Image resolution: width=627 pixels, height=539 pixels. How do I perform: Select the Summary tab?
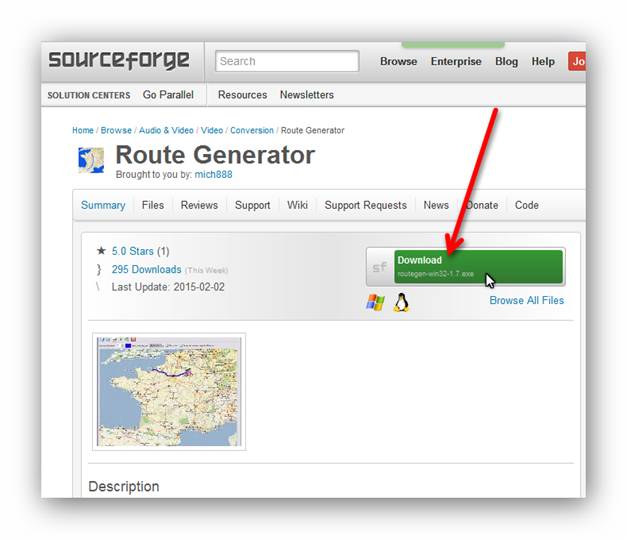pyautogui.click(x=103, y=205)
